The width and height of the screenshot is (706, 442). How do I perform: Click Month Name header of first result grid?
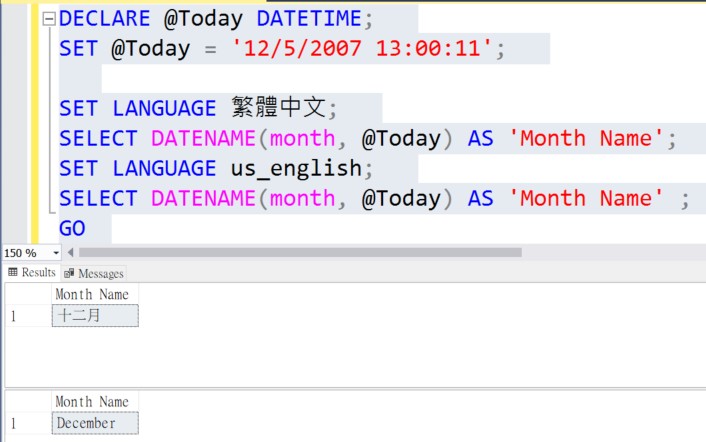coord(95,294)
